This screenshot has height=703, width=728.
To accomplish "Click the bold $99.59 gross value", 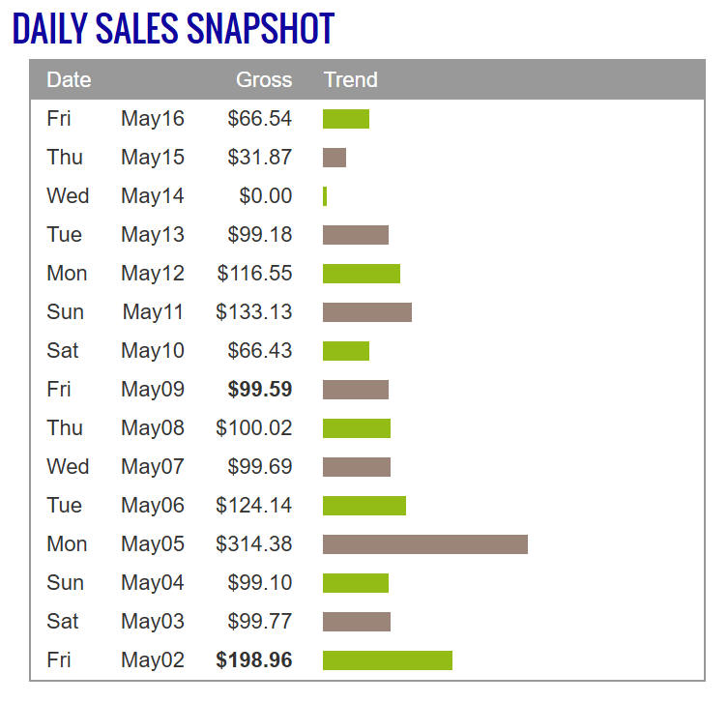I will click(259, 389).
